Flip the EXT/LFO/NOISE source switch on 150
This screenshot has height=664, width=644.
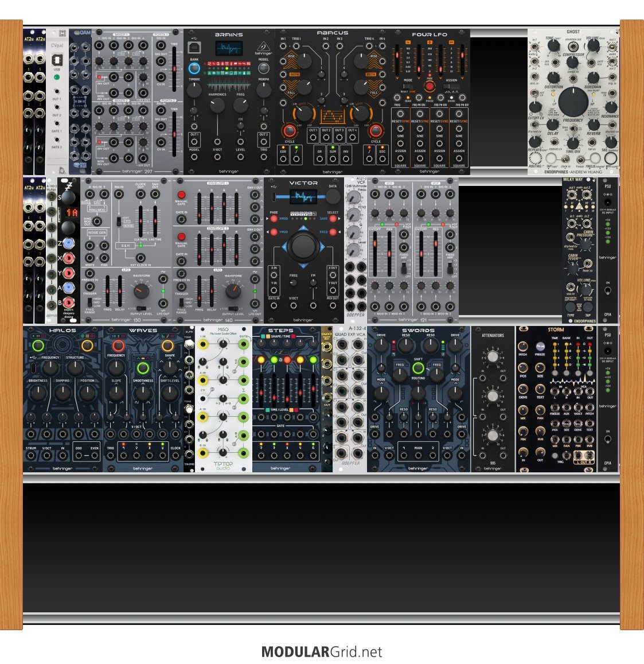(x=119, y=221)
